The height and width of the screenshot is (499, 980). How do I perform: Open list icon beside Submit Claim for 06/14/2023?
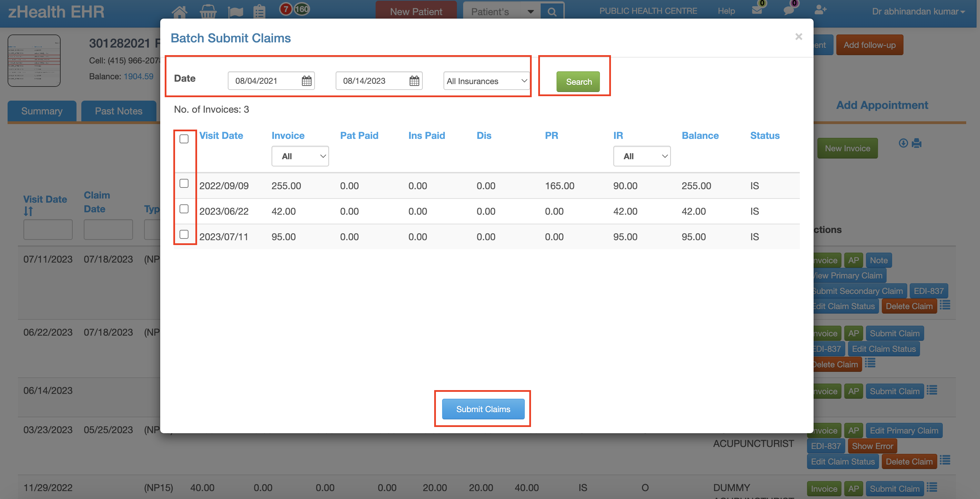coord(932,390)
